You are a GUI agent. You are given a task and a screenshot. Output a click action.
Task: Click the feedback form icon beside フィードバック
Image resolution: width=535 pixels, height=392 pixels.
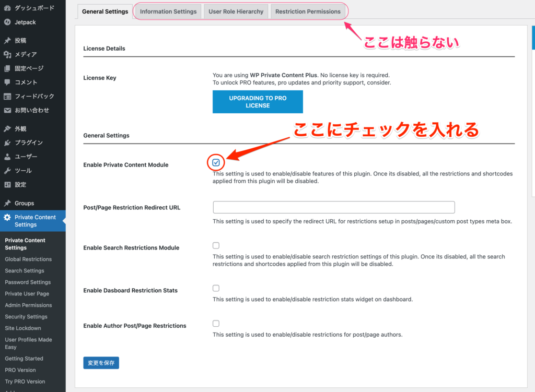[7, 97]
